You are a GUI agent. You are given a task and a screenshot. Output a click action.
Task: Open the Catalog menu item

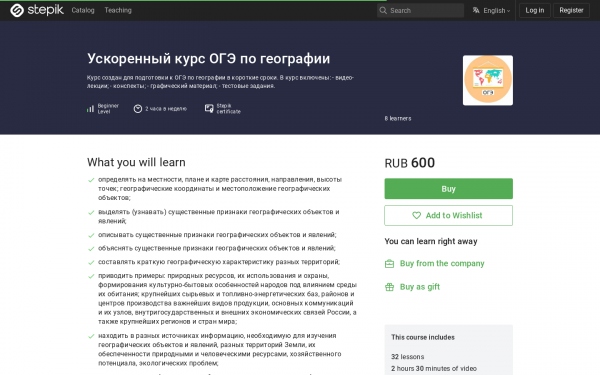coord(83,10)
